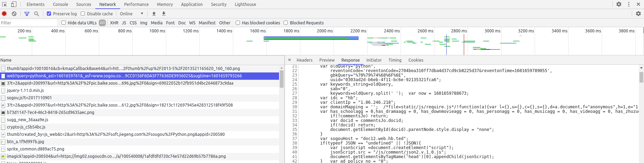Select the thumb?appid=10010016 request
Screen dimensions: 644x163
click(x=140, y=68)
